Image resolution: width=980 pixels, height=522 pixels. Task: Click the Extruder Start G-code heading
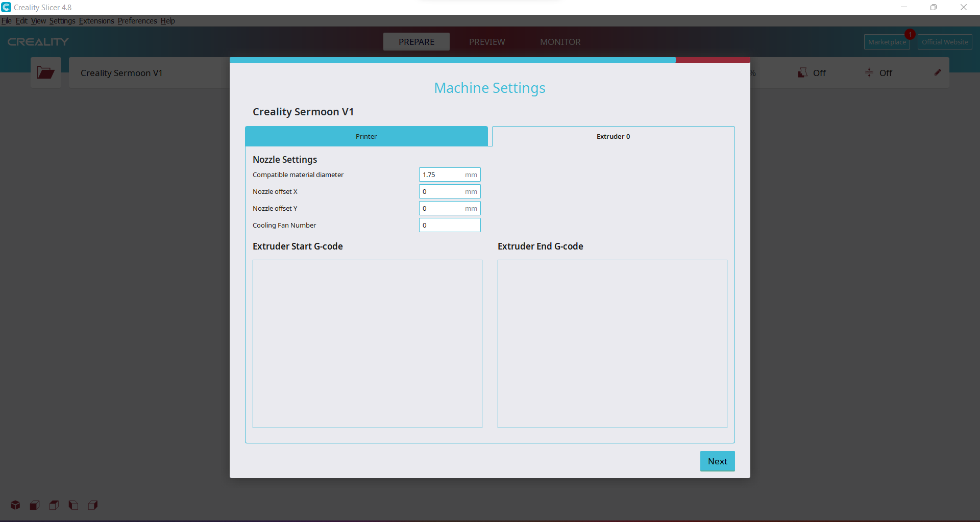pyautogui.click(x=298, y=246)
